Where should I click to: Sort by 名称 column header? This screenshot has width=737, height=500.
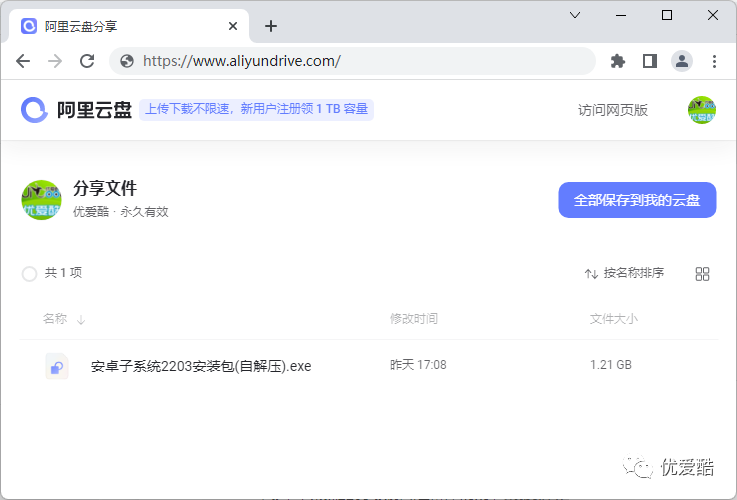pos(55,319)
